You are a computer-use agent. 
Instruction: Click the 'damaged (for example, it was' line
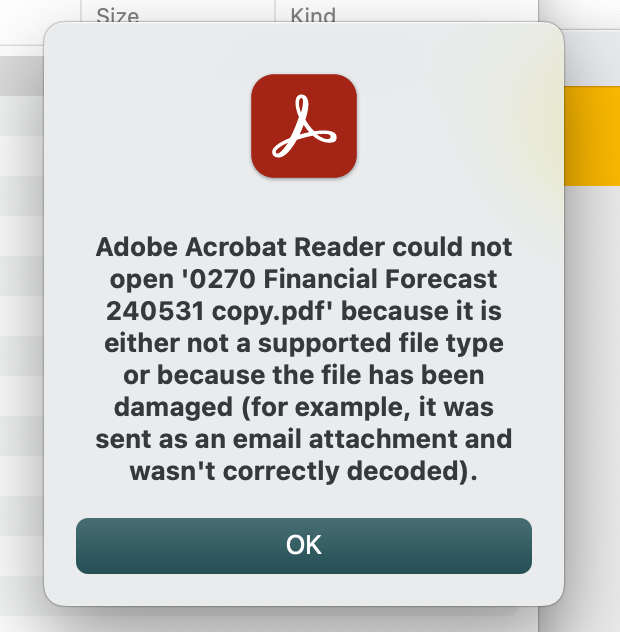(x=304, y=407)
